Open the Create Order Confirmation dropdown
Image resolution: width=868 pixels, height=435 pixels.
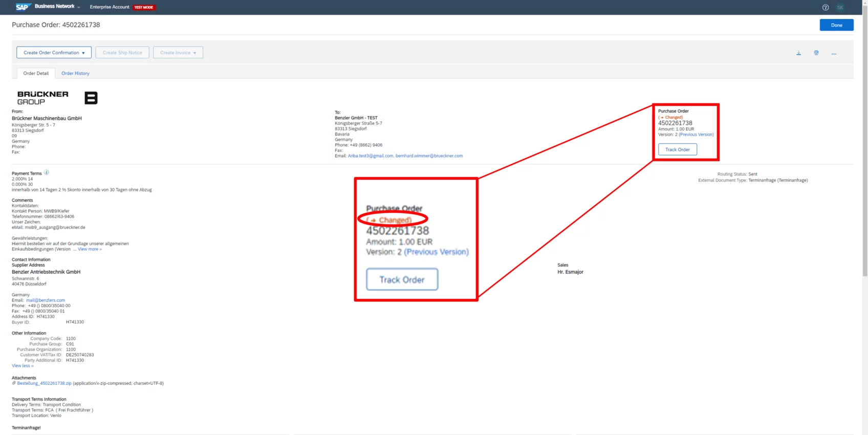54,53
